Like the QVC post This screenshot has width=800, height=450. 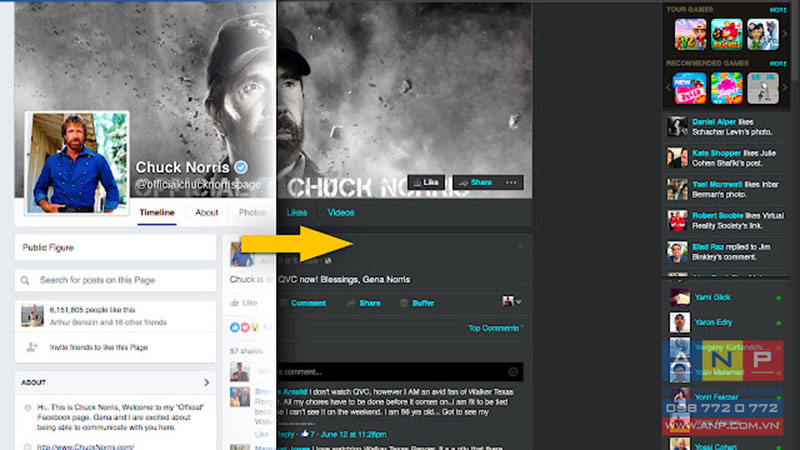click(x=244, y=303)
